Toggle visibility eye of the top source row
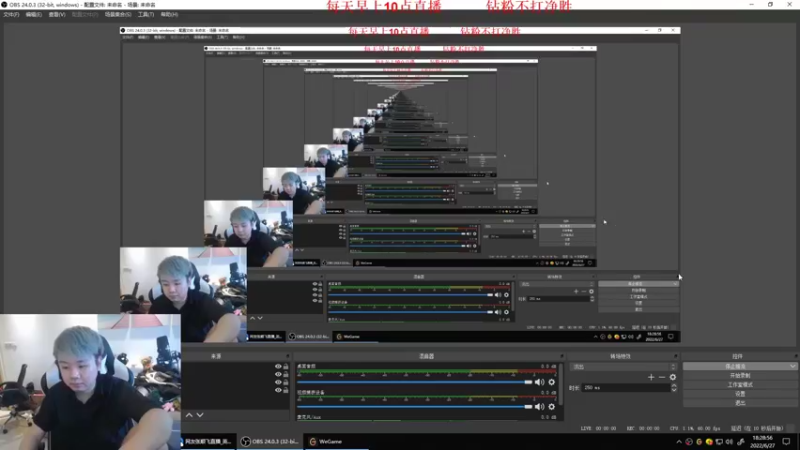The image size is (800, 450). click(x=278, y=366)
